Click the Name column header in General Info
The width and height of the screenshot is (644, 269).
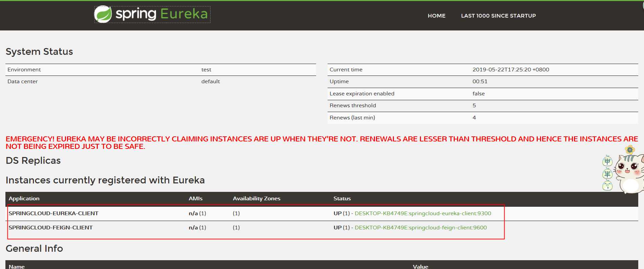(x=17, y=266)
